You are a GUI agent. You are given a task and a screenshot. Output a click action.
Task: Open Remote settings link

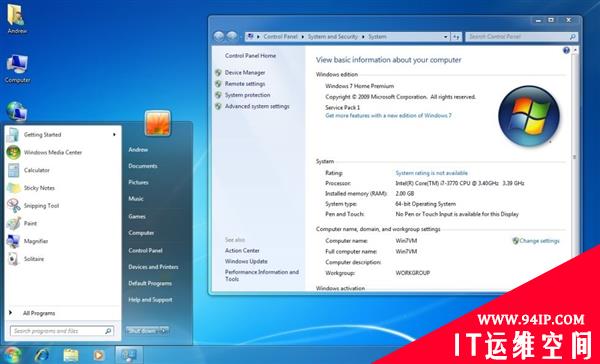point(245,83)
